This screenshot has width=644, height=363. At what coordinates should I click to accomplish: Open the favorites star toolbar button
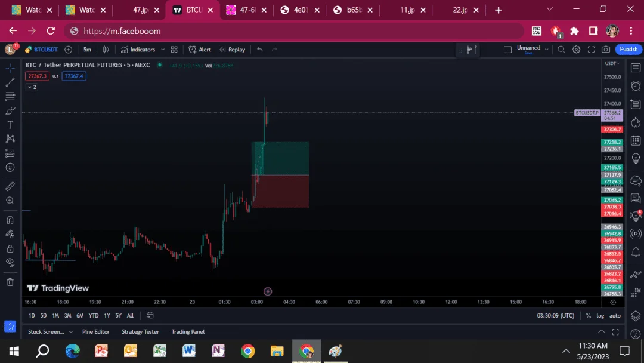click(x=10, y=327)
